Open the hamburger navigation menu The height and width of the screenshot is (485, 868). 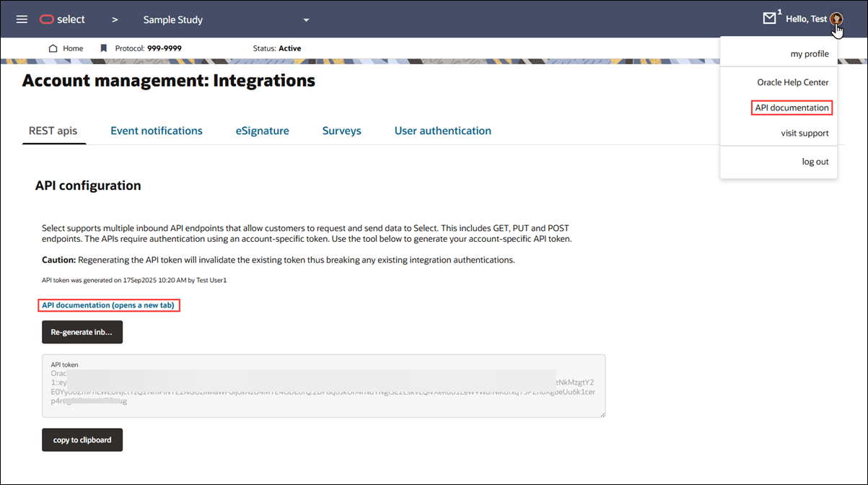click(x=22, y=19)
